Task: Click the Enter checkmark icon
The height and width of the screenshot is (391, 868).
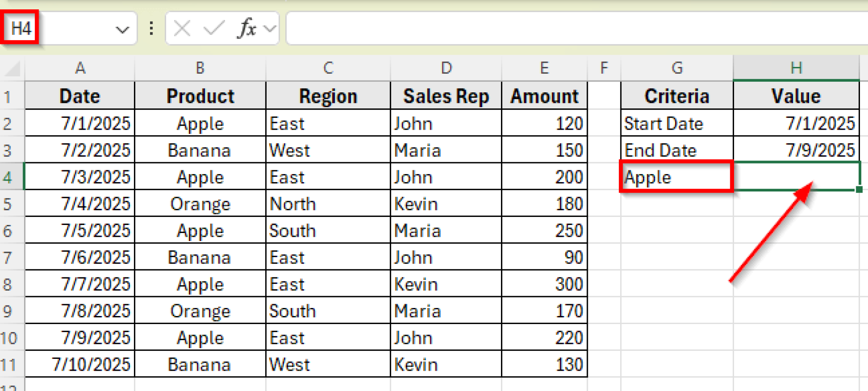Action: tap(214, 28)
